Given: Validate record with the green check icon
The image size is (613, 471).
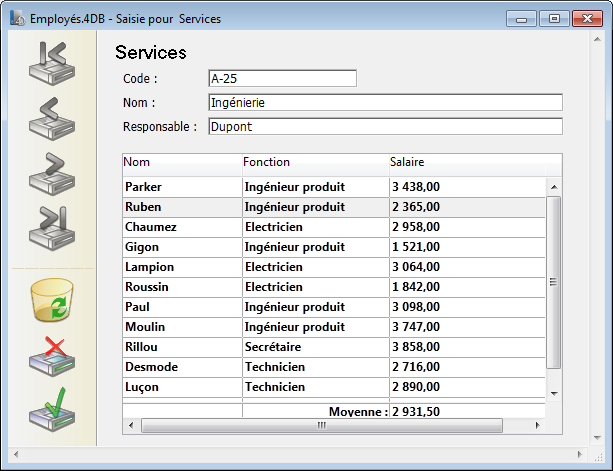Looking at the screenshot, I should pyautogui.click(x=53, y=410).
